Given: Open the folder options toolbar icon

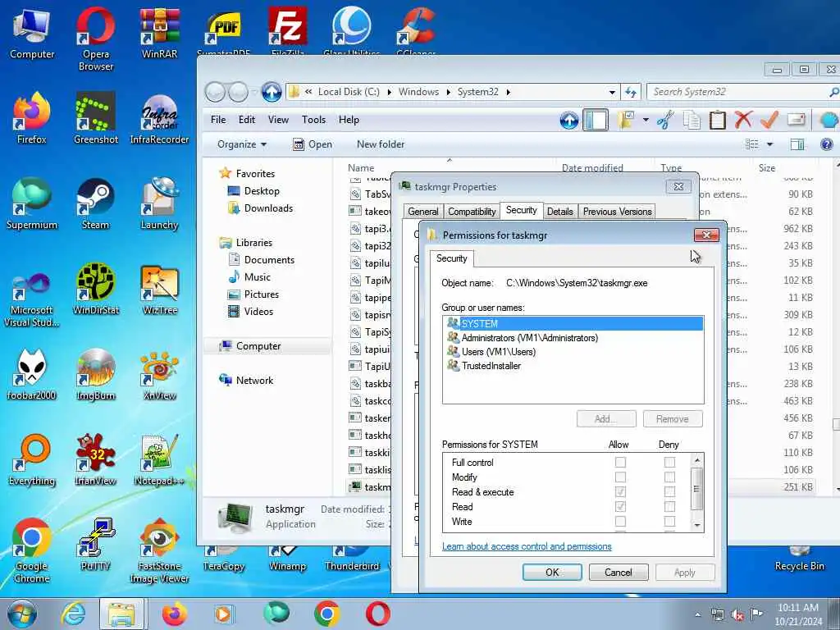Looking at the screenshot, I should pos(625,120).
